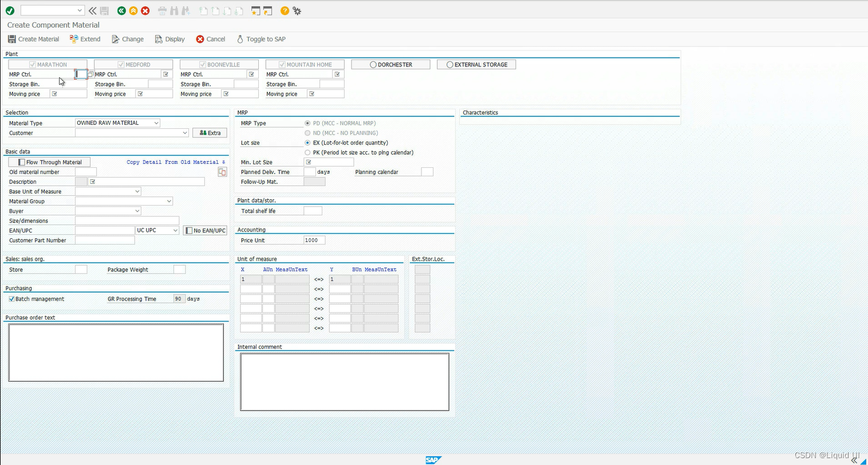
Task: Click the green Enter checkmark icon
Action: click(x=10, y=10)
